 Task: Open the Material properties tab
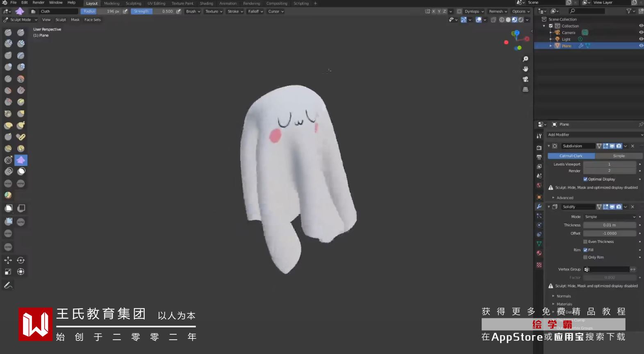[539, 253]
